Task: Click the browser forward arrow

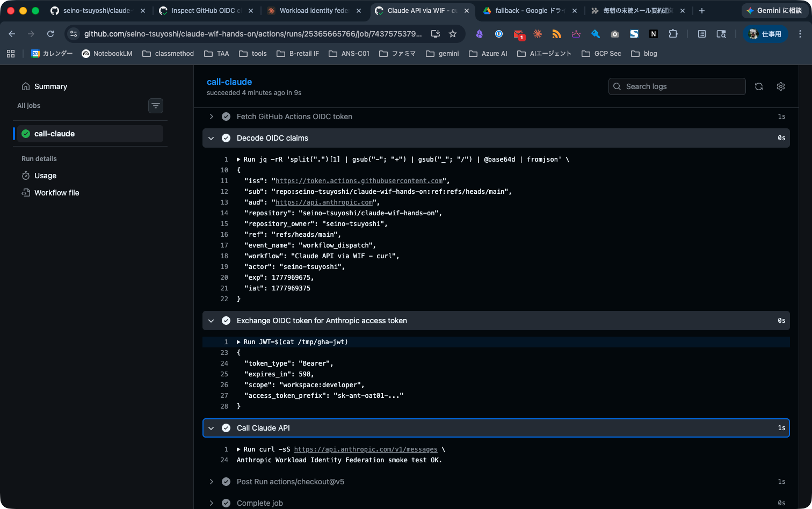Action: click(x=31, y=34)
